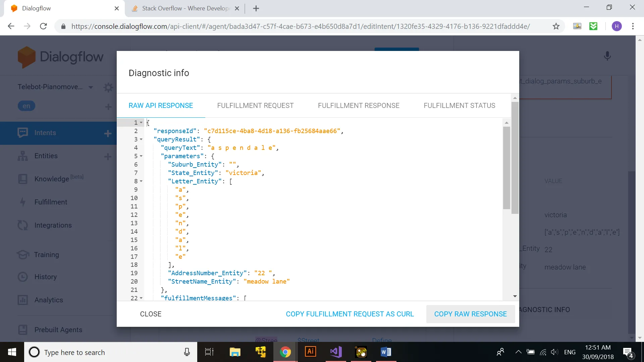Open the Fulfillment Status tab
This screenshot has height=362, width=644.
pyautogui.click(x=459, y=106)
